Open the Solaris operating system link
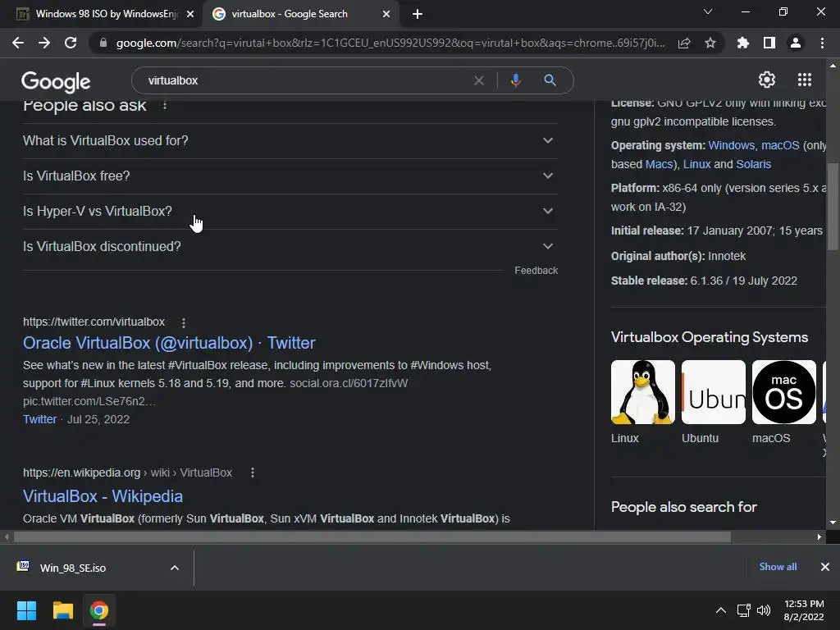The image size is (840, 630). pos(754,164)
